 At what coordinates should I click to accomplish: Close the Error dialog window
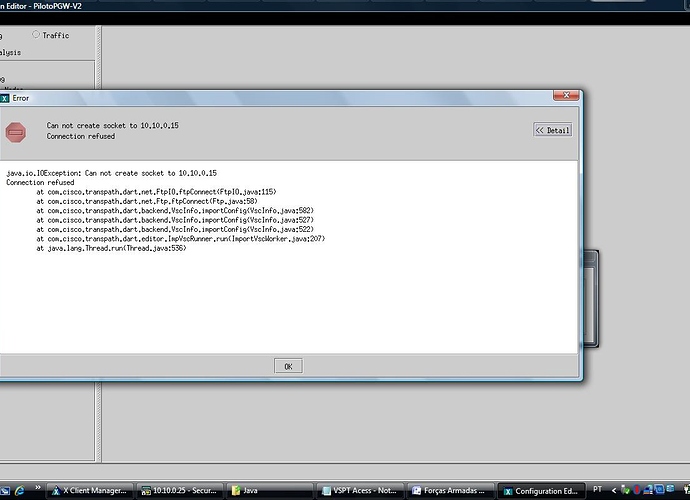pos(566,95)
